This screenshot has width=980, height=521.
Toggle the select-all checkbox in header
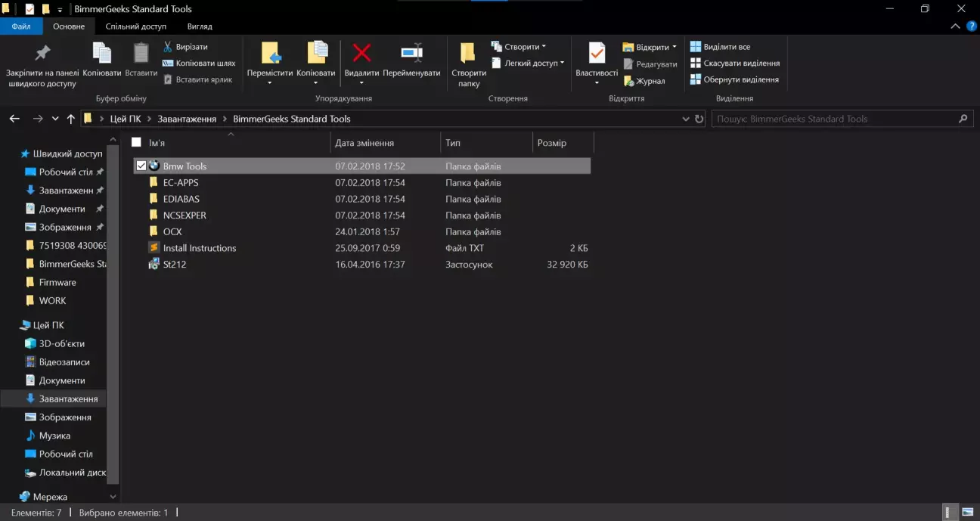click(x=136, y=142)
